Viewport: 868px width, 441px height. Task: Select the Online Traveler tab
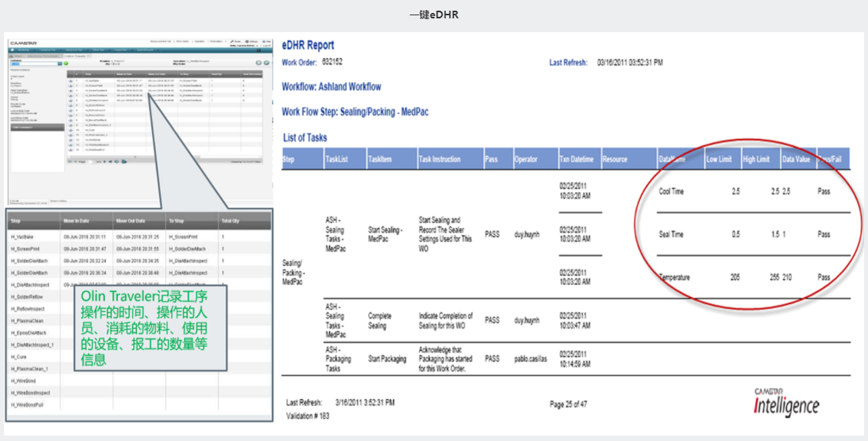point(76,56)
